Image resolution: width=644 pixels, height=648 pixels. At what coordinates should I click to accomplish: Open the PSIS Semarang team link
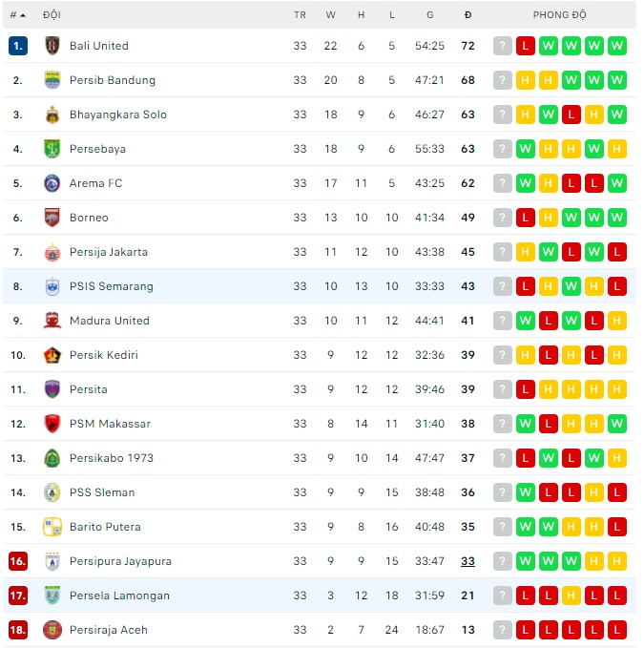[x=111, y=286]
